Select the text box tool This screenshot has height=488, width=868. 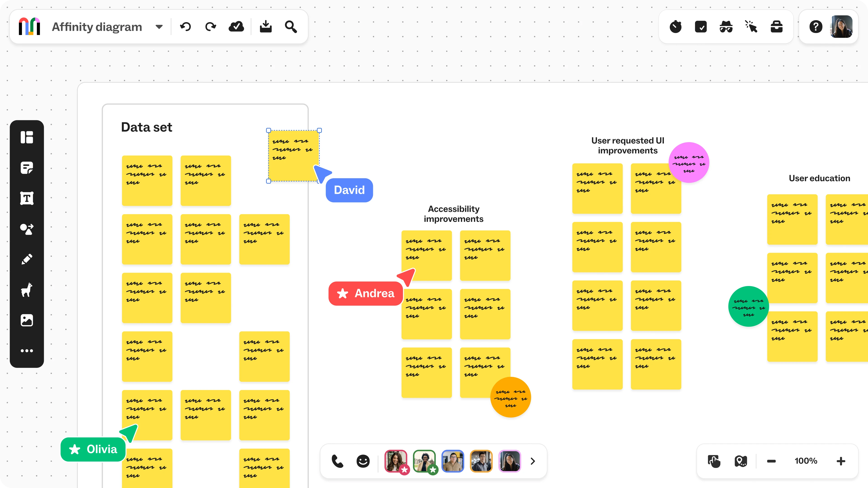pyautogui.click(x=27, y=198)
